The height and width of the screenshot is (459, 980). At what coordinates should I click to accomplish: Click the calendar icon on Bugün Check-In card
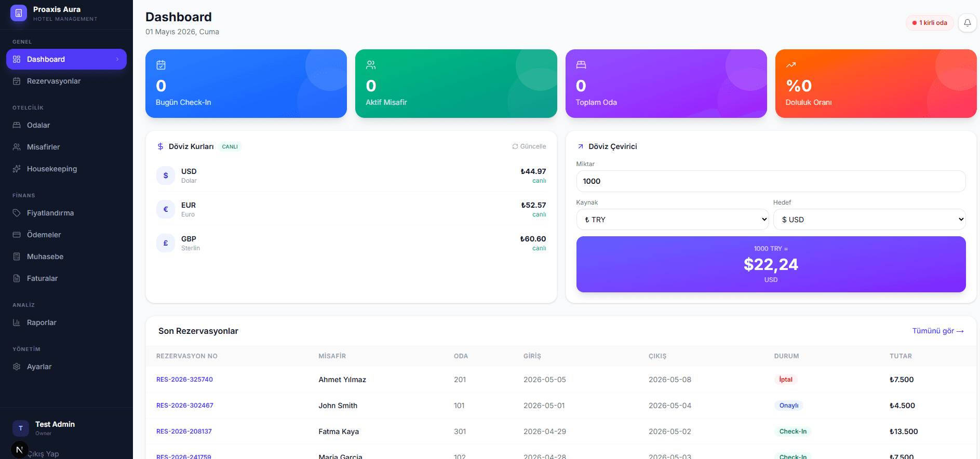point(161,65)
